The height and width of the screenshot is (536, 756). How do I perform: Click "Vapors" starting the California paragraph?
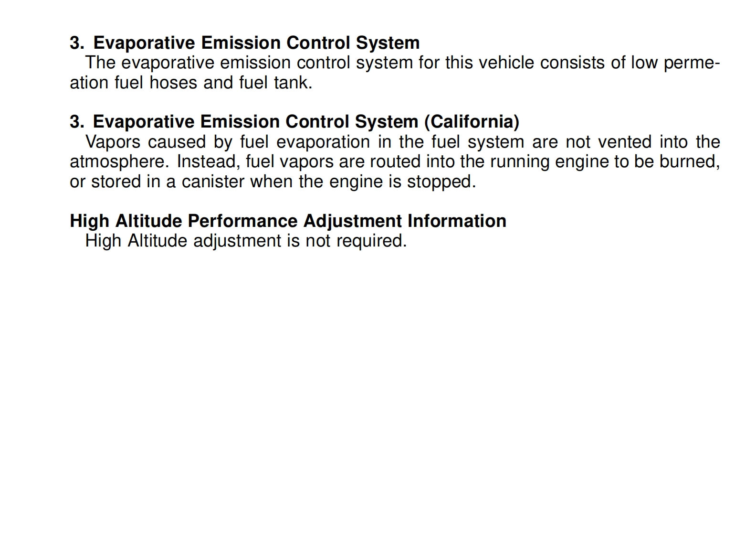point(113,142)
